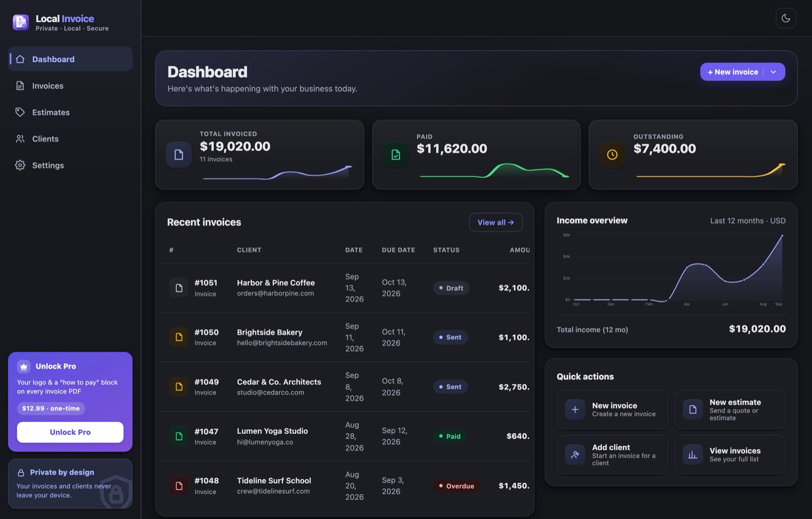Click the person icon in Add client card

click(575, 455)
